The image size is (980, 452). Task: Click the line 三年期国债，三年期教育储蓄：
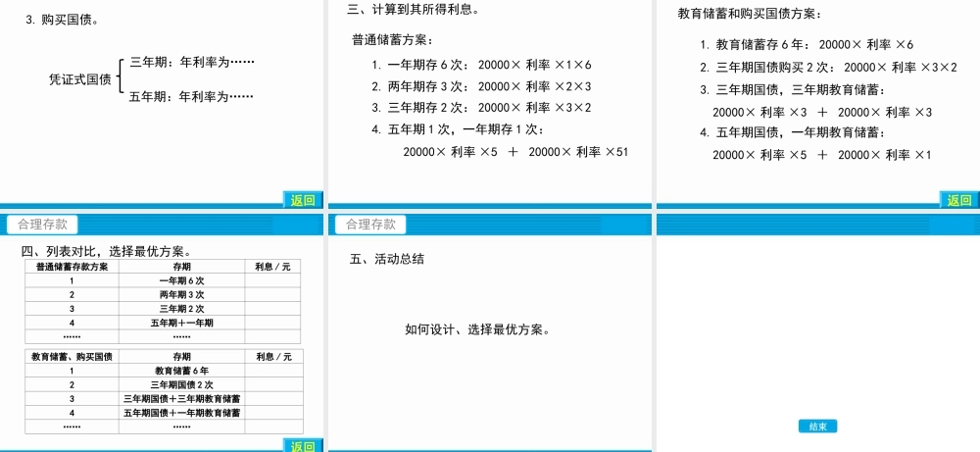point(793,90)
